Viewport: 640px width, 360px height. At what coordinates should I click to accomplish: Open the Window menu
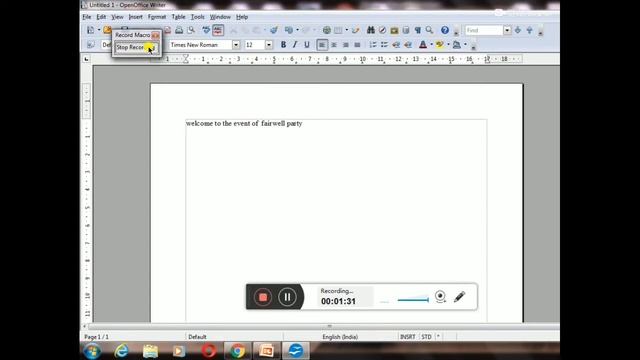pos(220,17)
